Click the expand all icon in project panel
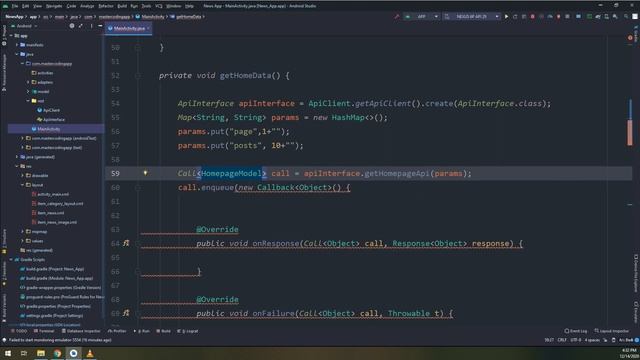The width and height of the screenshot is (640, 360). [x=81, y=26]
